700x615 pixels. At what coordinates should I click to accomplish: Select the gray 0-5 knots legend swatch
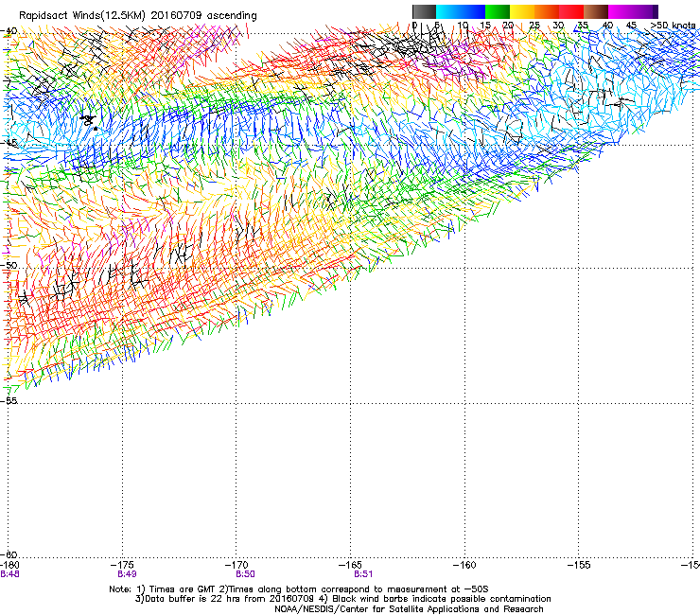pos(424,11)
